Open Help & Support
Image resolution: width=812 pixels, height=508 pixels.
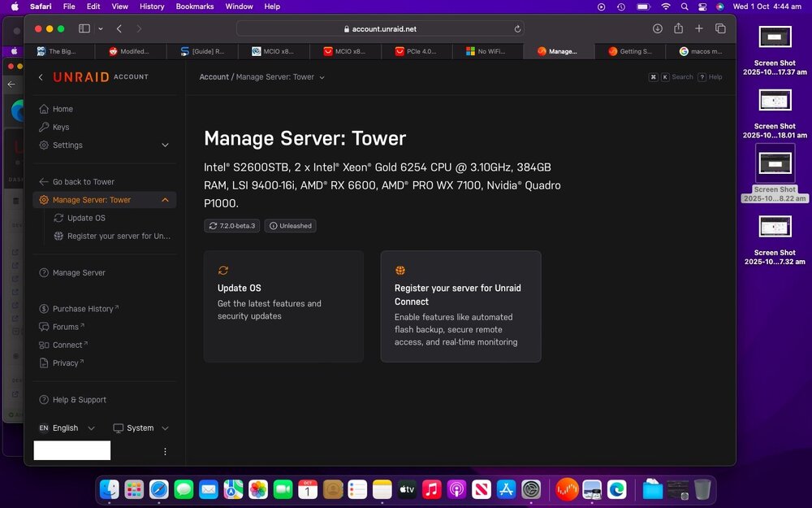point(72,400)
